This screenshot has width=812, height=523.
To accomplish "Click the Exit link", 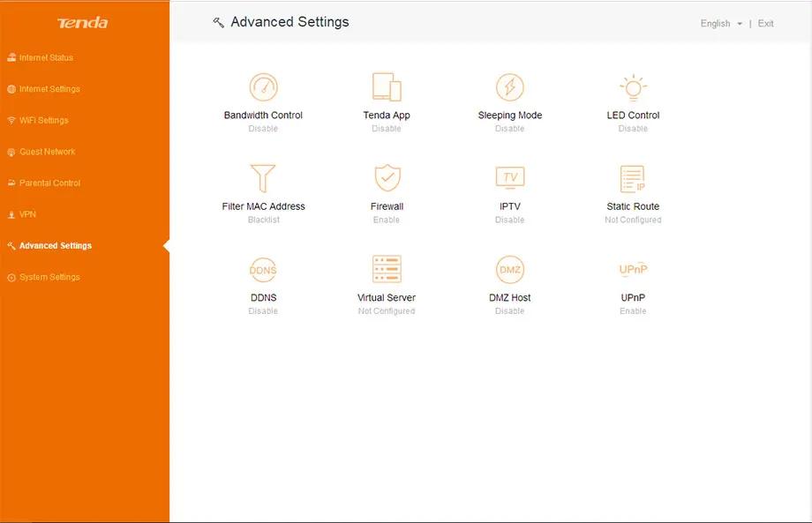I will click(765, 23).
